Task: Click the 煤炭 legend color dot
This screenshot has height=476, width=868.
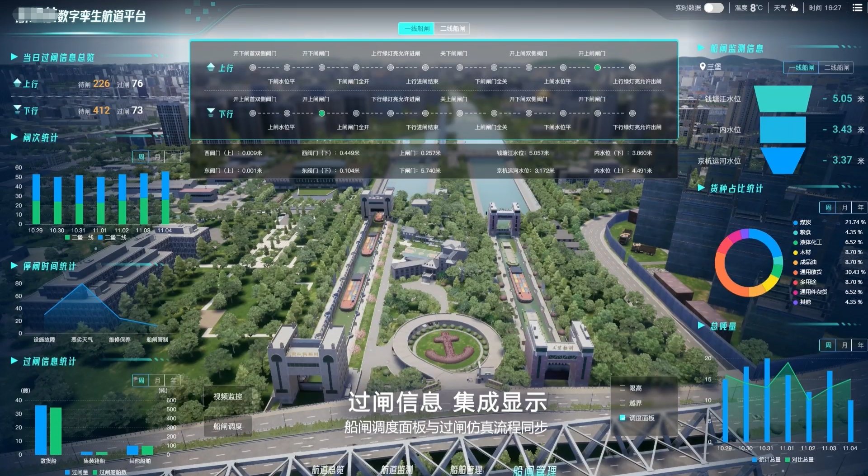Action: pos(795,222)
